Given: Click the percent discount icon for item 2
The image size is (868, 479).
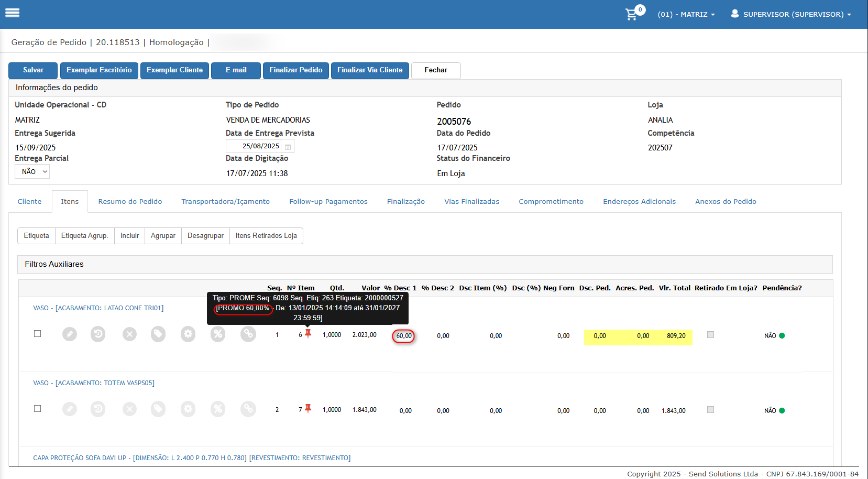Looking at the screenshot, I should 218,409.
